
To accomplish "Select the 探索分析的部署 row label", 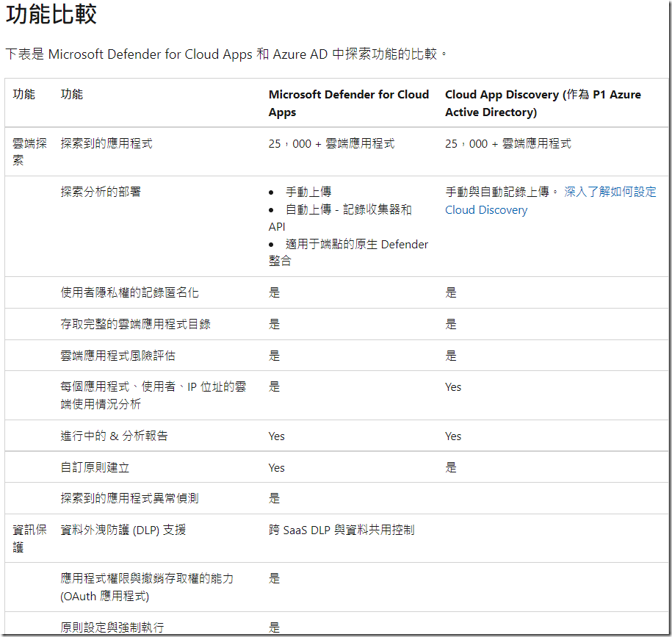I will point(101,192).
